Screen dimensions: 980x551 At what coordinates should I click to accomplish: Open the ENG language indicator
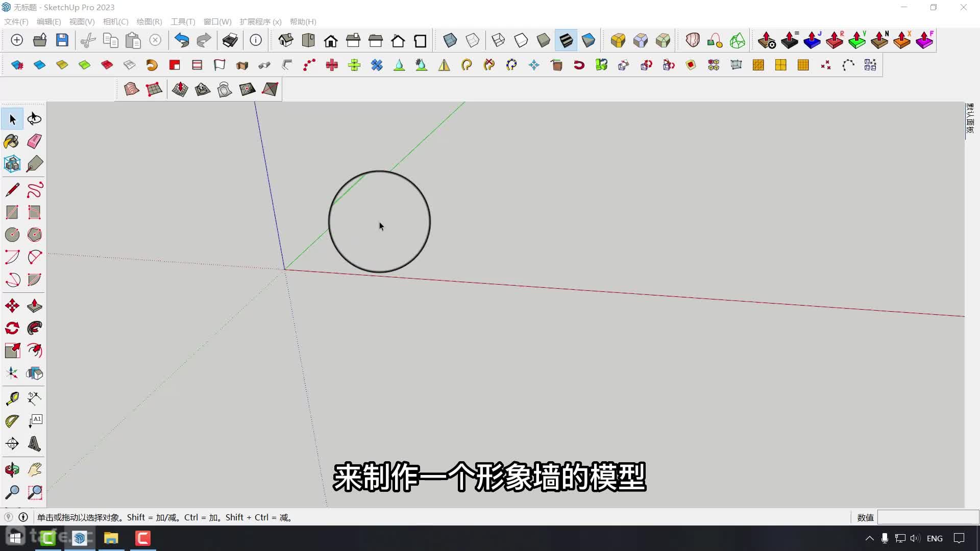[935, 538]
